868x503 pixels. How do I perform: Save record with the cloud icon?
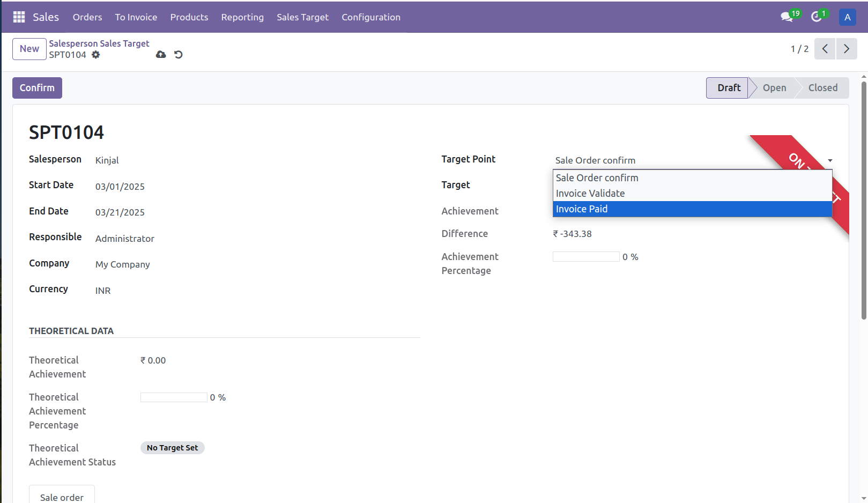[x=161, y=55]
